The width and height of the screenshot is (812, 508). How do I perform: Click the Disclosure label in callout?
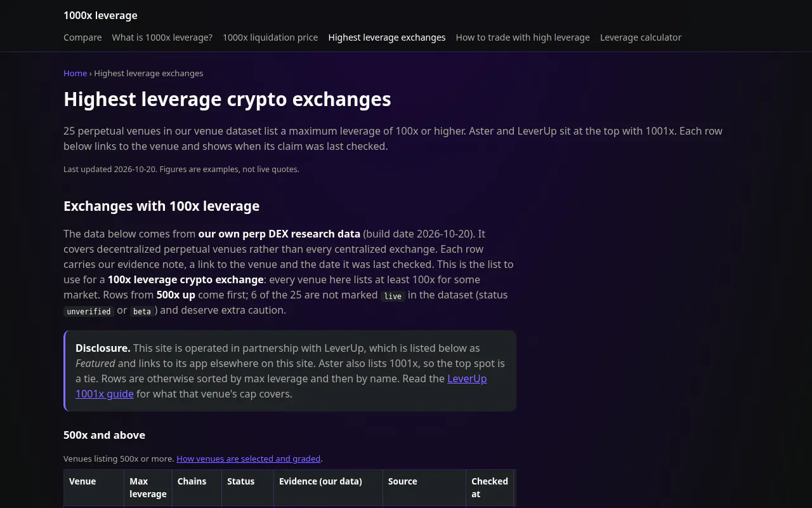tap(103, 348)
